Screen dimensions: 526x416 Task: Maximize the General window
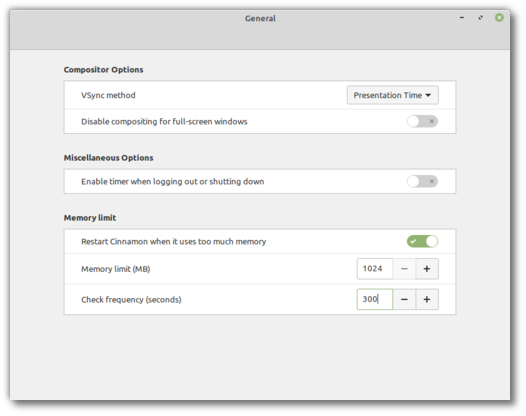(481, 17)
